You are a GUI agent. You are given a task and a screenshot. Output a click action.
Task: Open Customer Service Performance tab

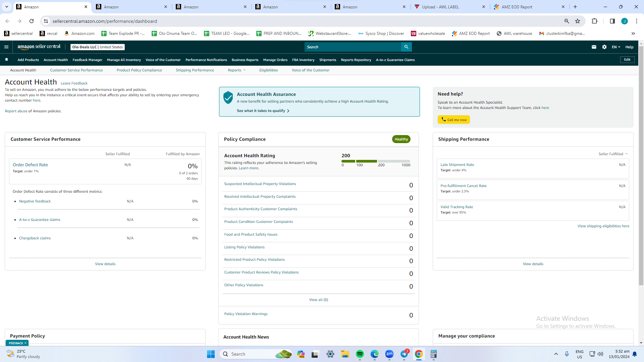click(76, 70)
